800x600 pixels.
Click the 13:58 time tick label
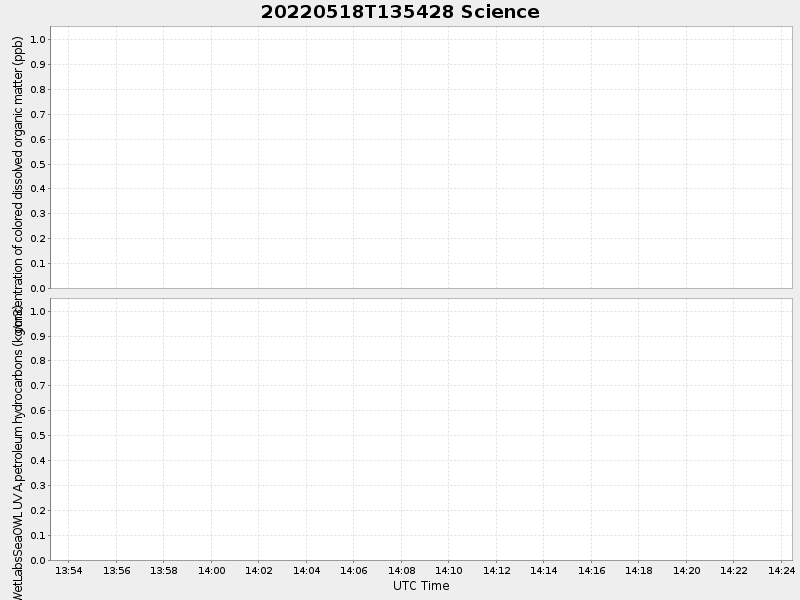tap(164, 570)
